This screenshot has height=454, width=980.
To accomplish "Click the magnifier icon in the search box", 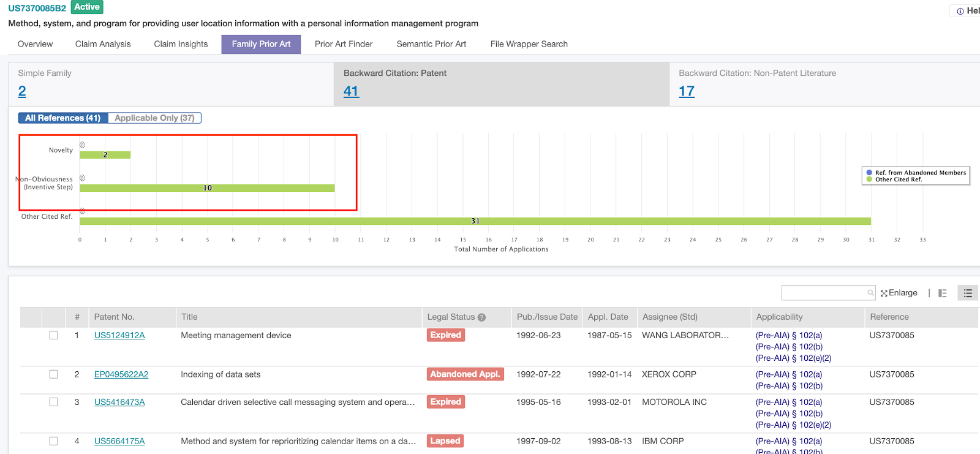I will [x=870, y=293].
